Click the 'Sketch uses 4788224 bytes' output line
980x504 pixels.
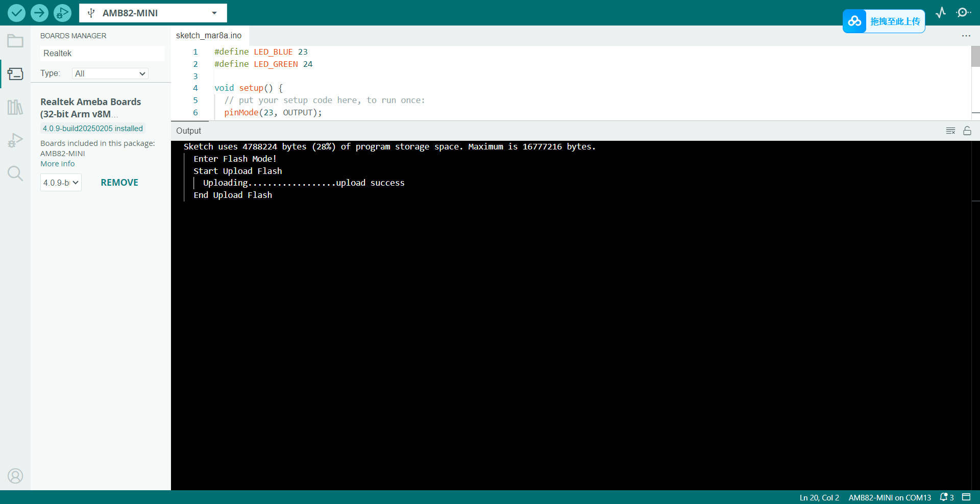pyautogui.click(x=389, y=147)
